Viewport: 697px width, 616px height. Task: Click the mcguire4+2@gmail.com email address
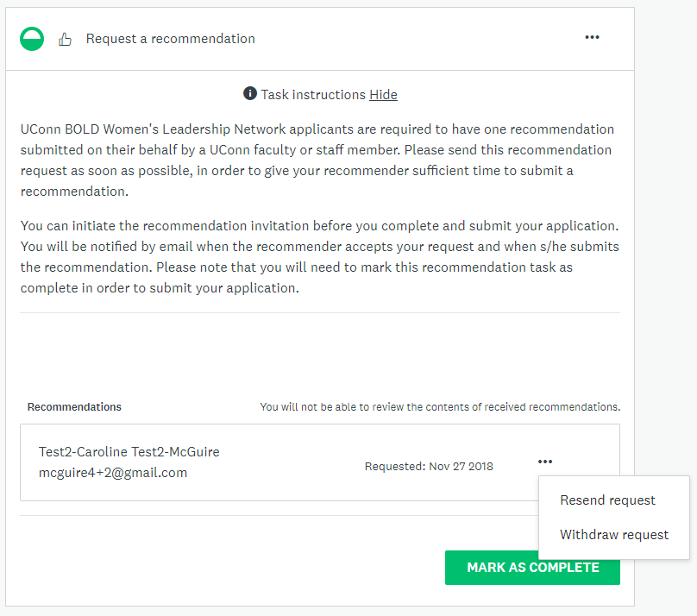(x=113, y=473)
